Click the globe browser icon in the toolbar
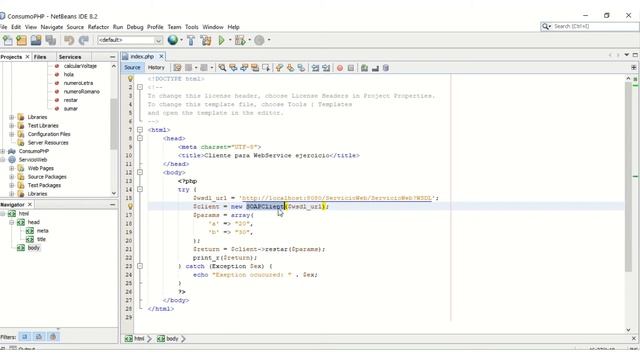The height and width of the screenshot is (360, 640). (x=173, y=40)
